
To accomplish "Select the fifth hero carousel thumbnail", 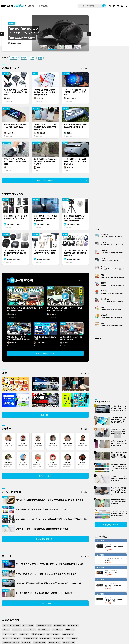I will click(77, 47).
